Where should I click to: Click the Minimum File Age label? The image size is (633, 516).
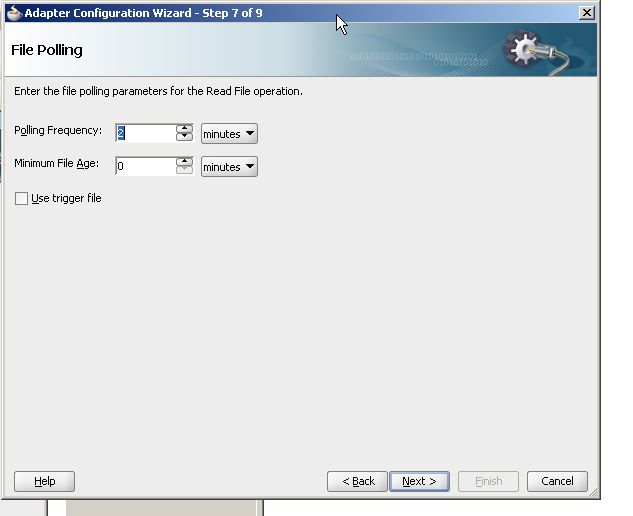tap(57, 163)
